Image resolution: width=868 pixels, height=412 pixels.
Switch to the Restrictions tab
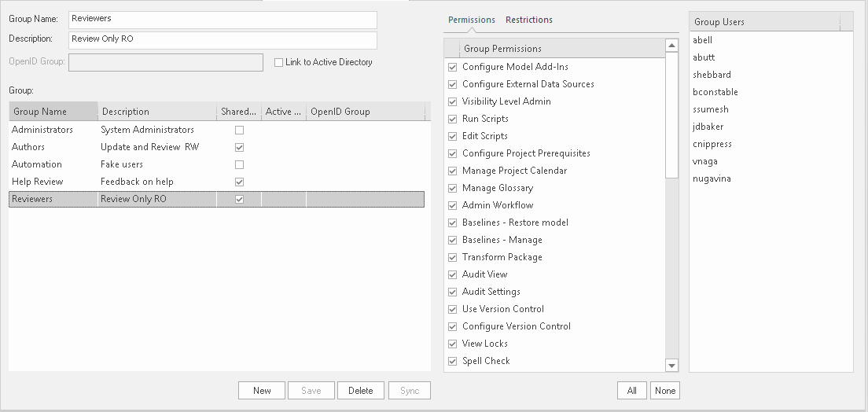pyautogui.click(x=528, y=20)
